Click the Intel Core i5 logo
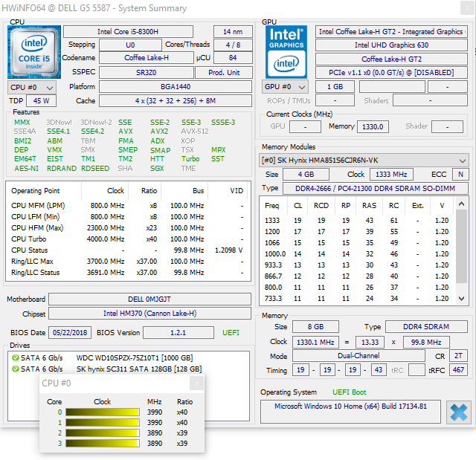The height and width of the screenshot is (460, 476). pyautogui.click(x=33, y=53)
